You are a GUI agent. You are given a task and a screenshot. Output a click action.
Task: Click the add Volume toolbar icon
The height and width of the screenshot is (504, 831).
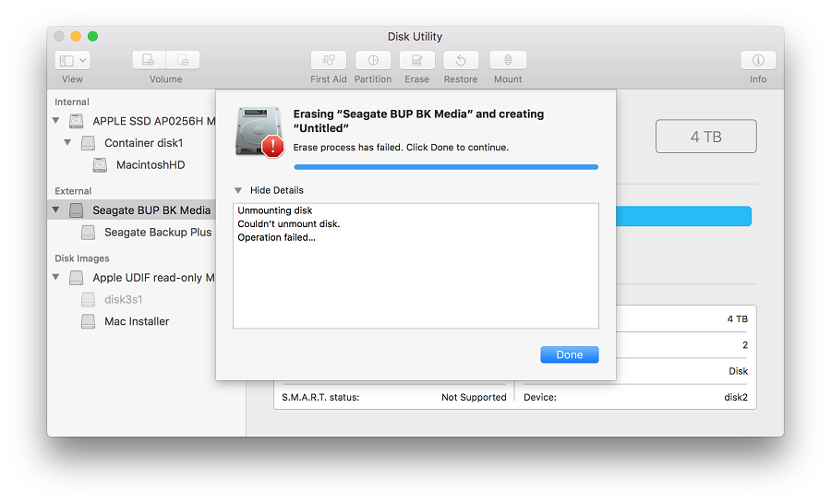[149, 60]
